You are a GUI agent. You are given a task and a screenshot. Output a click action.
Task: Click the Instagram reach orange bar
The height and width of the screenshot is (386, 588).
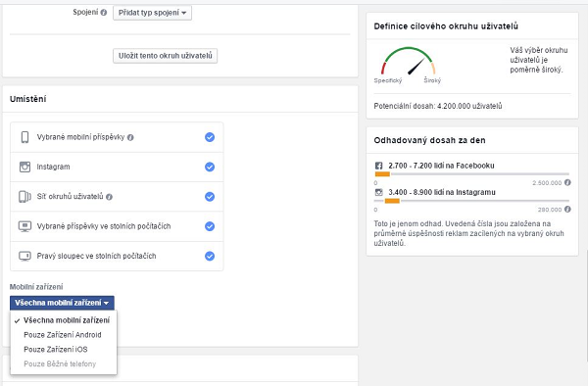392,201
